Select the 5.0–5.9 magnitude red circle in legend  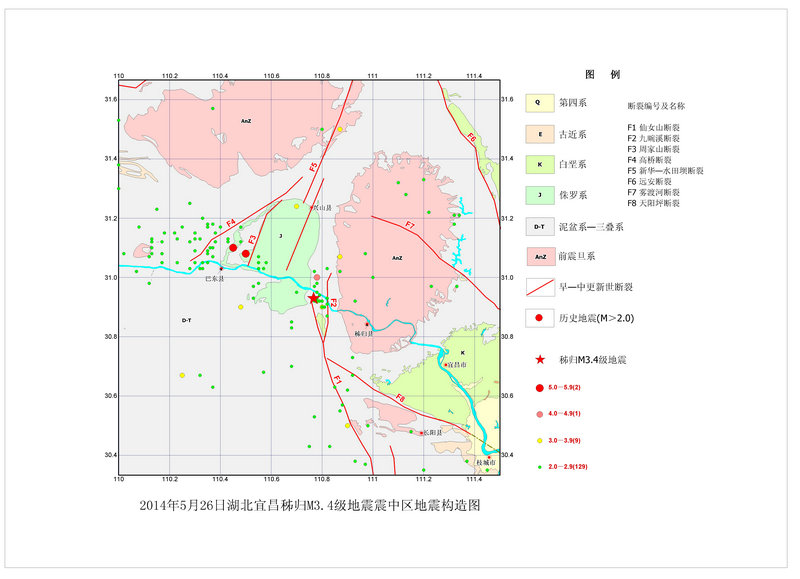[540, 387]
